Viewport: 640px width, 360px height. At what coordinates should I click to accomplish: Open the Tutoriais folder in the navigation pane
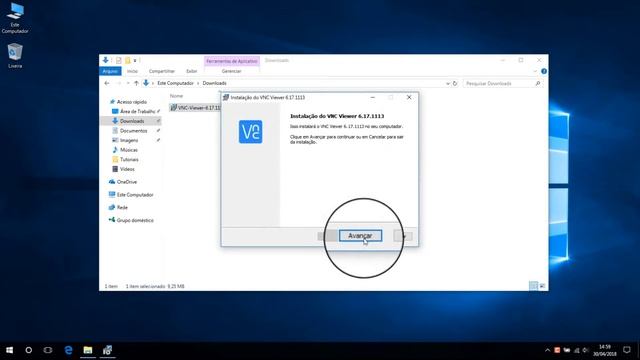pyautogui.click(x=129, y=160)
